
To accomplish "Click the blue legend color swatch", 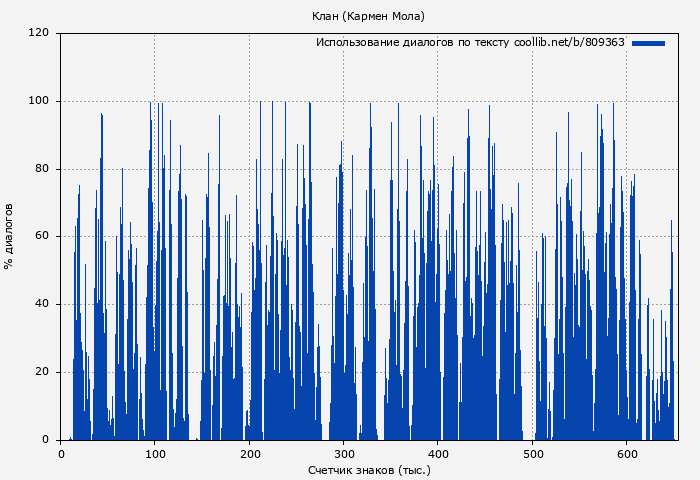I will pos(648,43).
